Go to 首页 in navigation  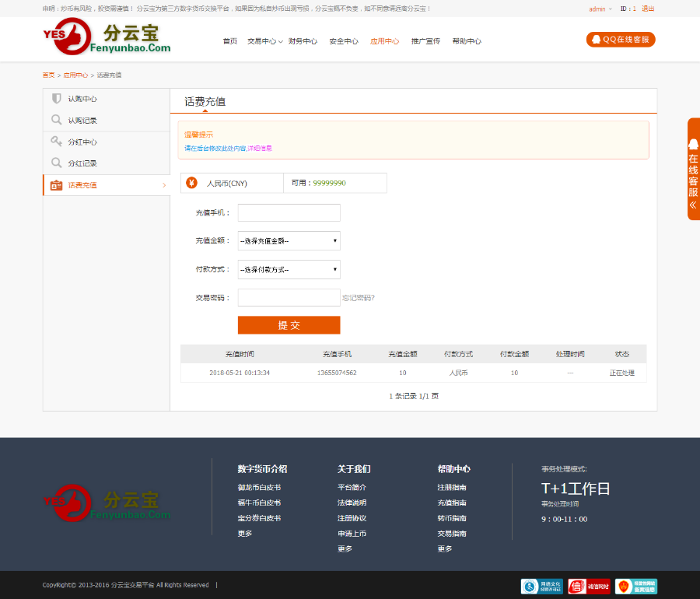(230, 41)
